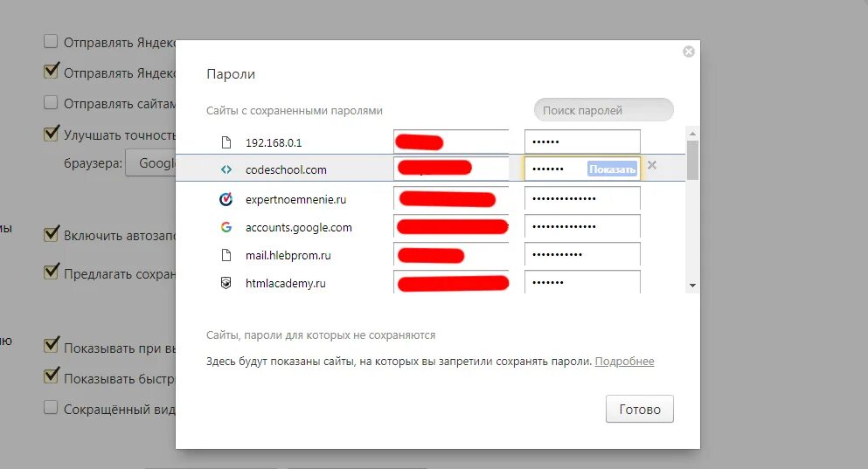Viewport: 868px width, 469px height.
Task: Toggle the checked Отправлять Яндекс checkbox
Action: [51, 72]
